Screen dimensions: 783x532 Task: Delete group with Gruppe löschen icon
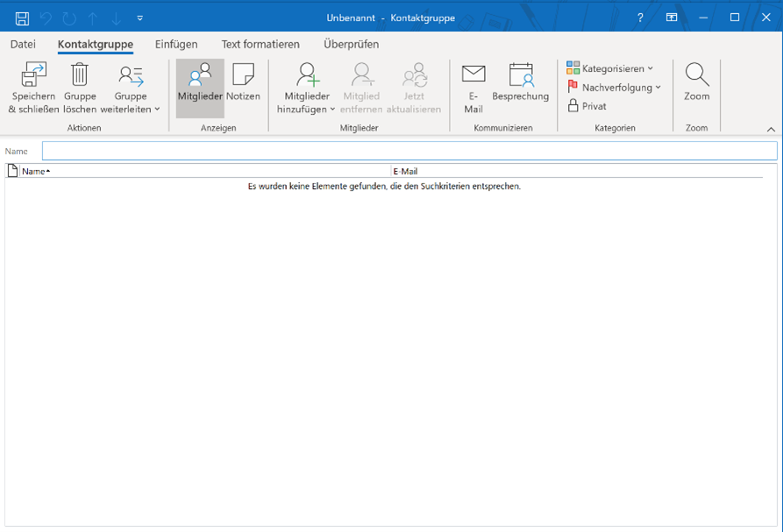tap(80, 76)
